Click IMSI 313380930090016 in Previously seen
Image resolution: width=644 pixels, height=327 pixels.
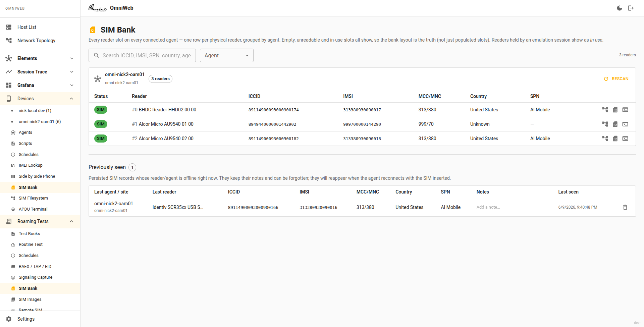coord(318,208)
